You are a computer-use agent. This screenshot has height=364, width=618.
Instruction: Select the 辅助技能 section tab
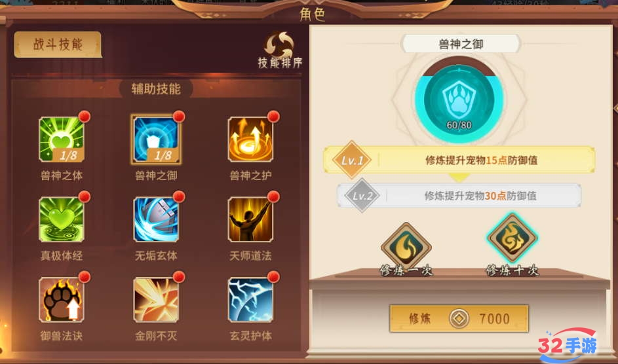[x=156, y=89]
